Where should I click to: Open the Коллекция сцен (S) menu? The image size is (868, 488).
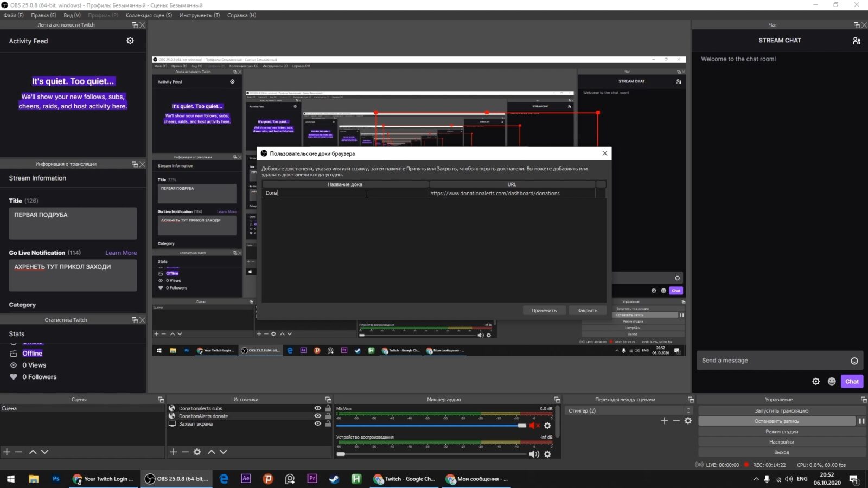tap(149, 15)
